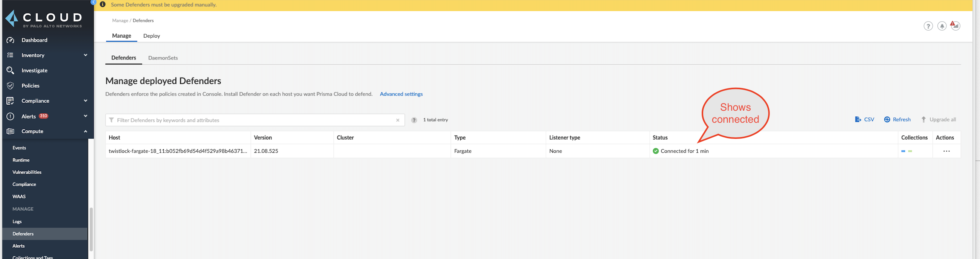Image resolution: width=980 pixels, height=259 pixels.
Task: Open the Advanced settings link
Action: tap(401, 94)
